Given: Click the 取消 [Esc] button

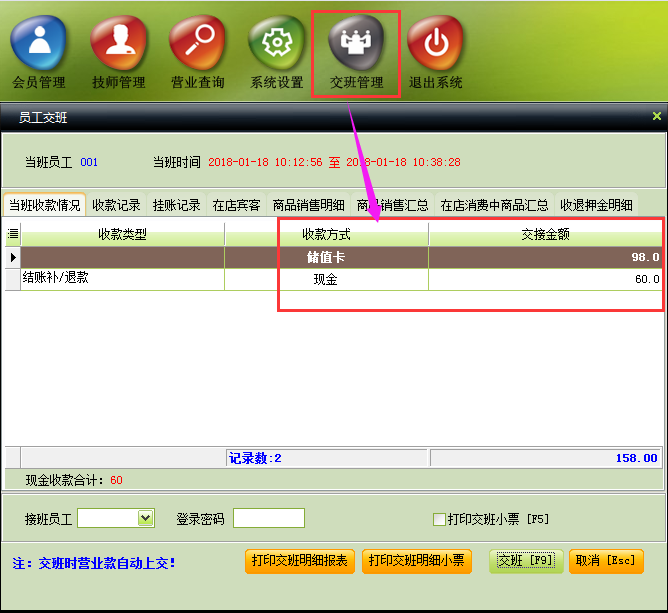Looking at the screenshot, I should (606, 561).
